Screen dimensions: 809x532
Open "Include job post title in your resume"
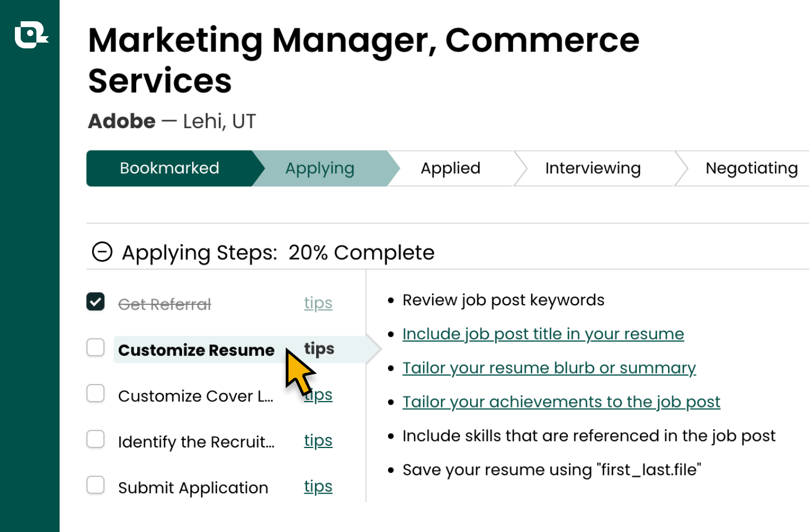543,334
